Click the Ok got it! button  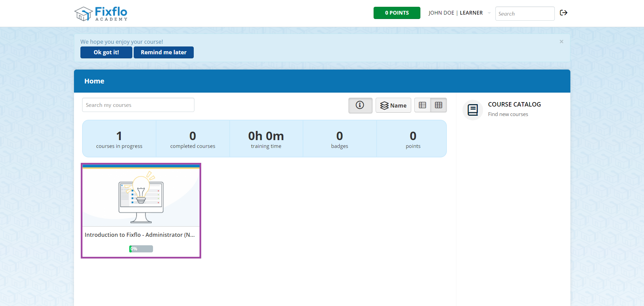click(106, 53)
